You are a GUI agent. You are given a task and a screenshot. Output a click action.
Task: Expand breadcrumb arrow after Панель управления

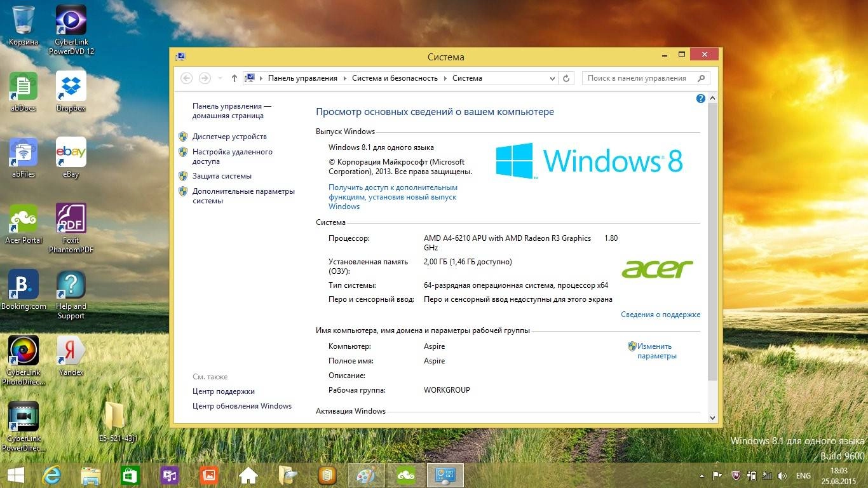tap(345, 78)
